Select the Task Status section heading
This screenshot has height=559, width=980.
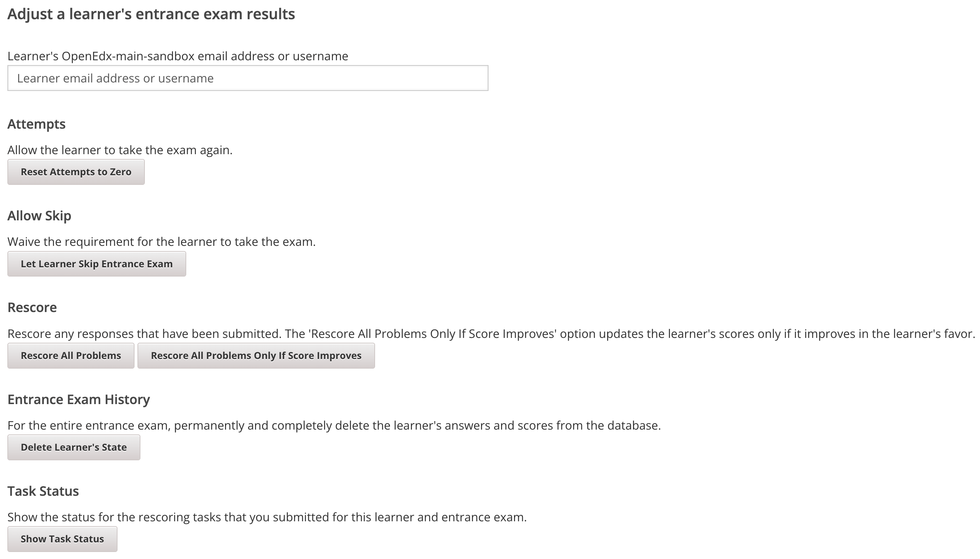pyautogui.click(x=43, y=491)
